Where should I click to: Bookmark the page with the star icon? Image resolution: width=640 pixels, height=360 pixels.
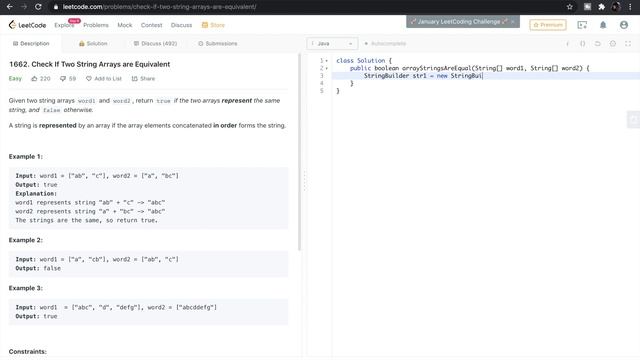click(x=570, y=7)
